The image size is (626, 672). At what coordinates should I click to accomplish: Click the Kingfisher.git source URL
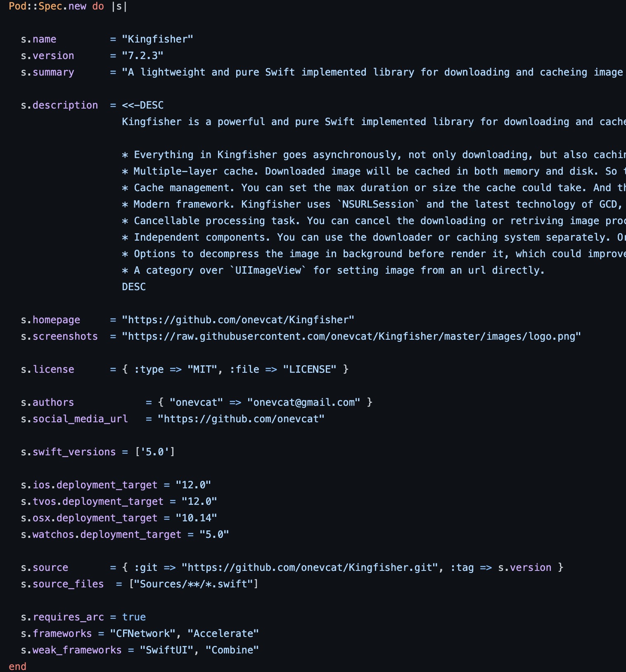point(310,568)
